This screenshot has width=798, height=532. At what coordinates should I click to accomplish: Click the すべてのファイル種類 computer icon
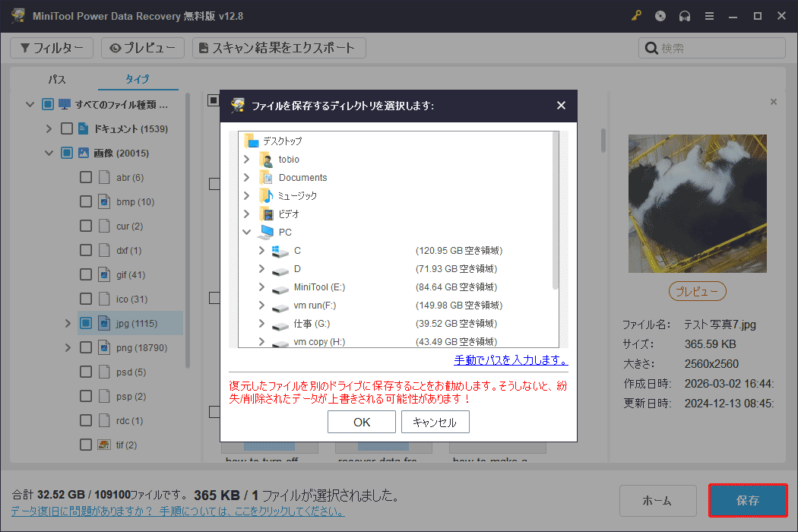pyautogui.click(x=65, y=104)
